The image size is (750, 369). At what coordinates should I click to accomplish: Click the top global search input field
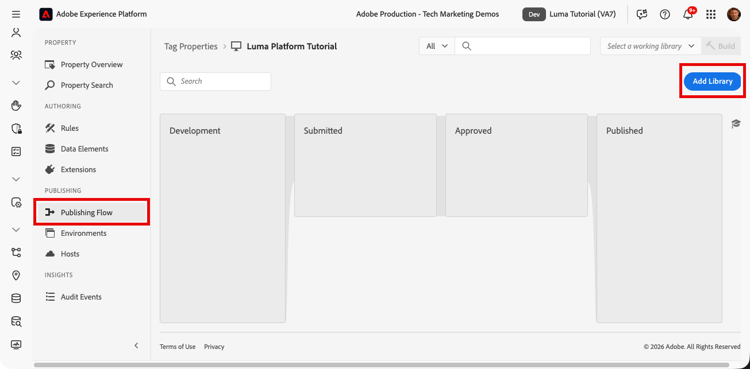point(522,46)
